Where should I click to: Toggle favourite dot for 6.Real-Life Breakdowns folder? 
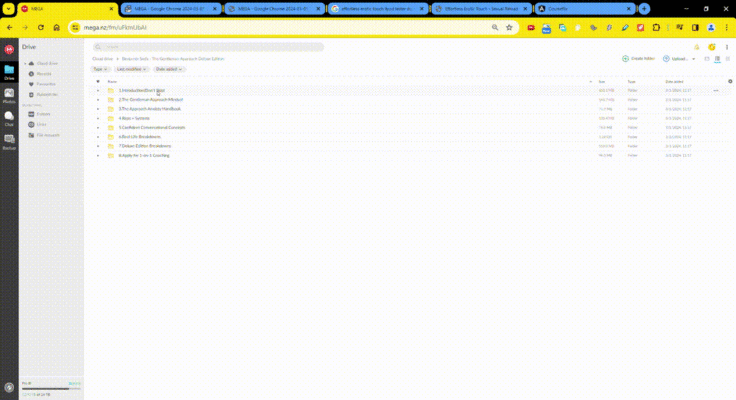click(98, 137)
